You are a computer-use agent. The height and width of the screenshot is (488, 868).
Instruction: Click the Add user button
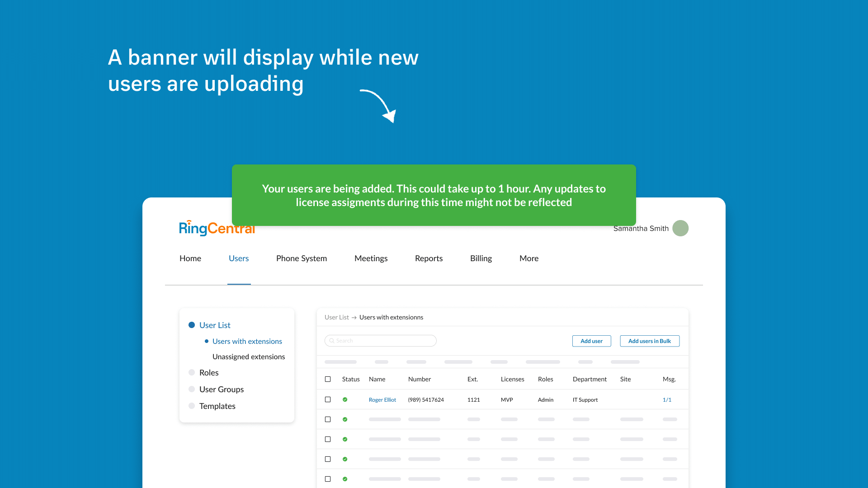click(x=591, y=341)
